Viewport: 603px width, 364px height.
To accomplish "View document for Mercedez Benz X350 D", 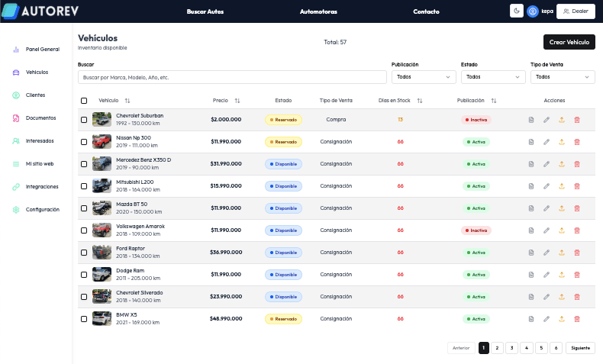I will [x=531, y=164].
